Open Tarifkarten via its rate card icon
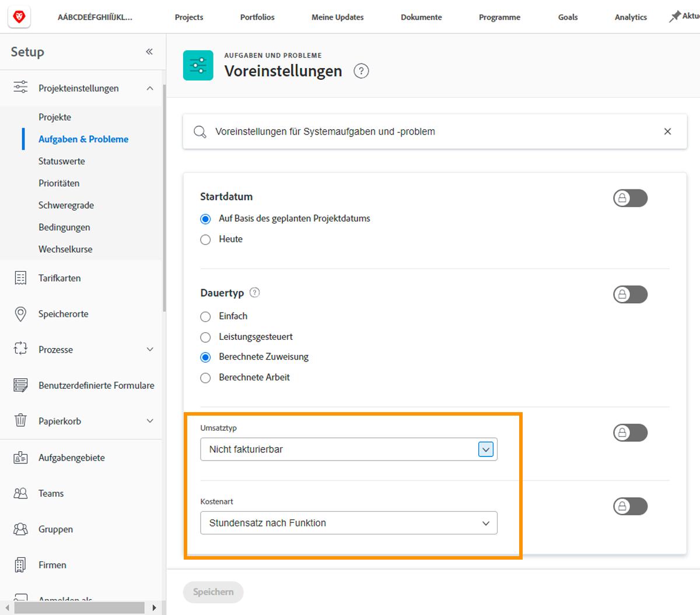 point(20,278)
